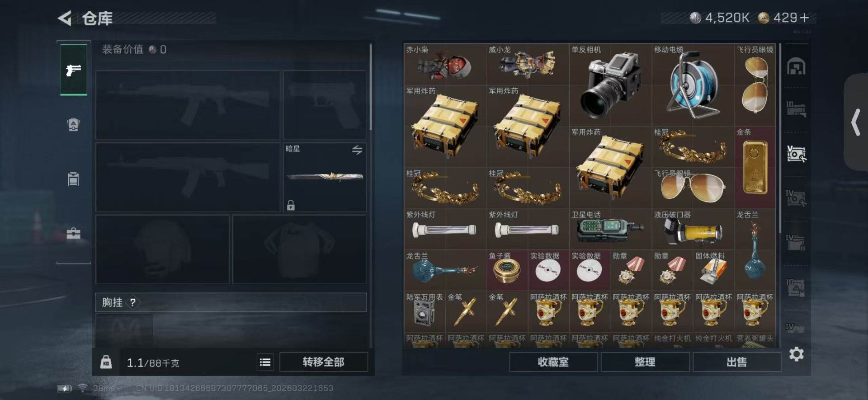Click the 转移全部 button
The width and height of the screenshot is (868, 400).
pos(324,362)
